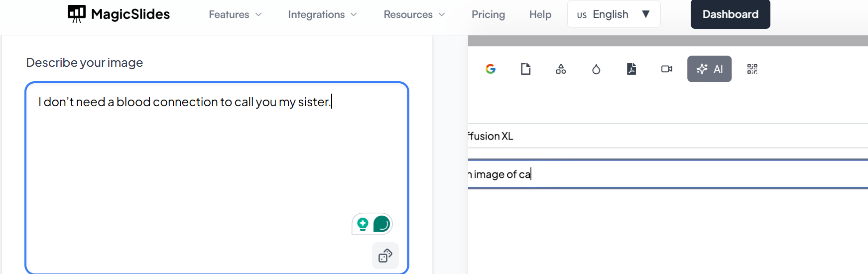Screen dimensions: 868x274
Task: Click the Dashboard button
Action: [730, 14]
